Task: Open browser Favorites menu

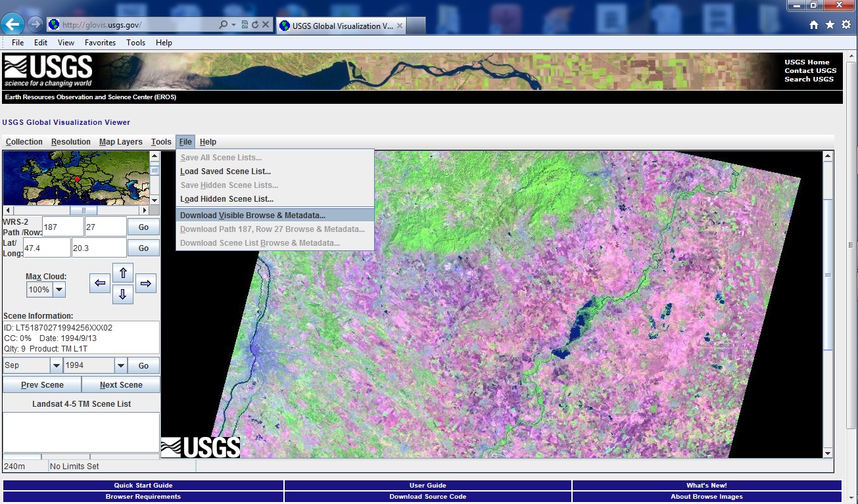Action: tap(100, 43)
